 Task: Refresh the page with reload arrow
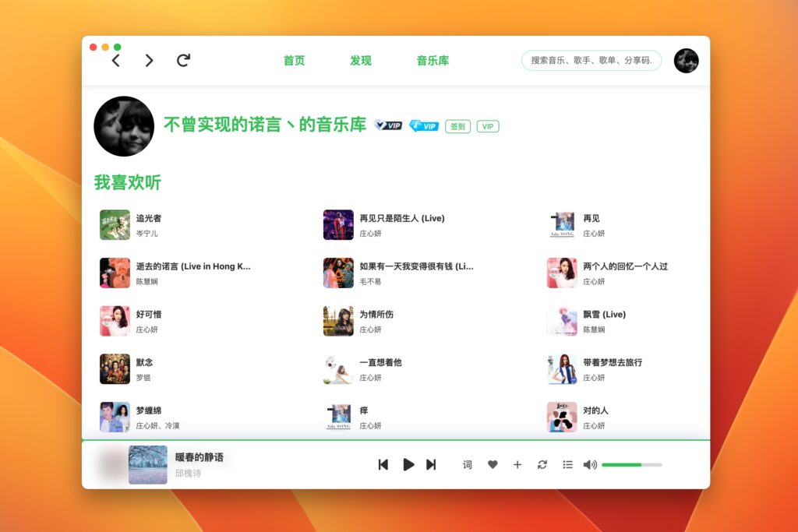[x=183, y=60]
